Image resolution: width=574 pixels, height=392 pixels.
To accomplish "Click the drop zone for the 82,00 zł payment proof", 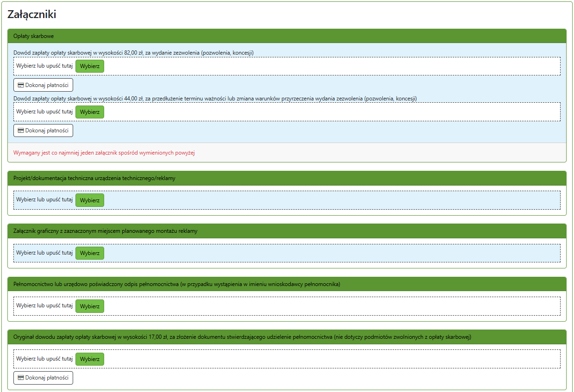I will tap(324, 66).
